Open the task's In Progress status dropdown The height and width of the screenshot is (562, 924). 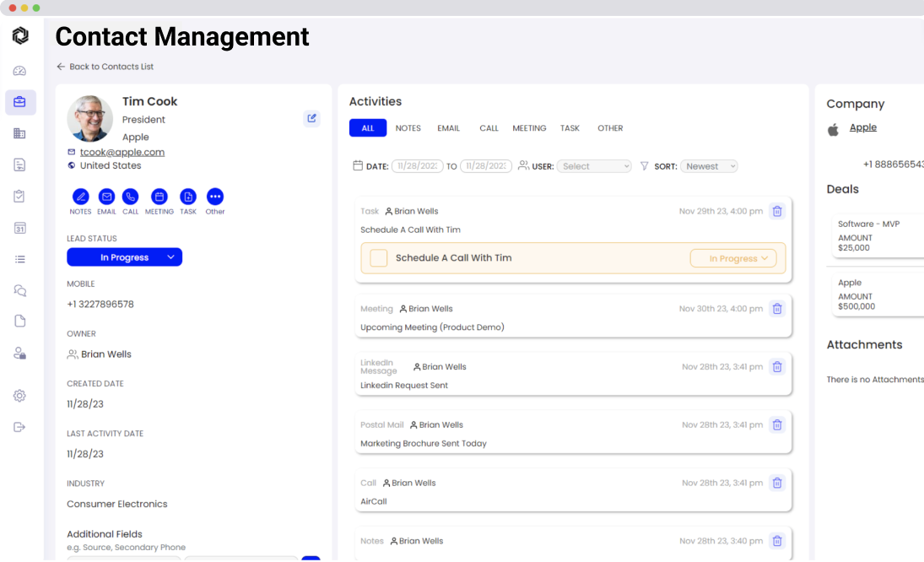(x=733, y=258)
